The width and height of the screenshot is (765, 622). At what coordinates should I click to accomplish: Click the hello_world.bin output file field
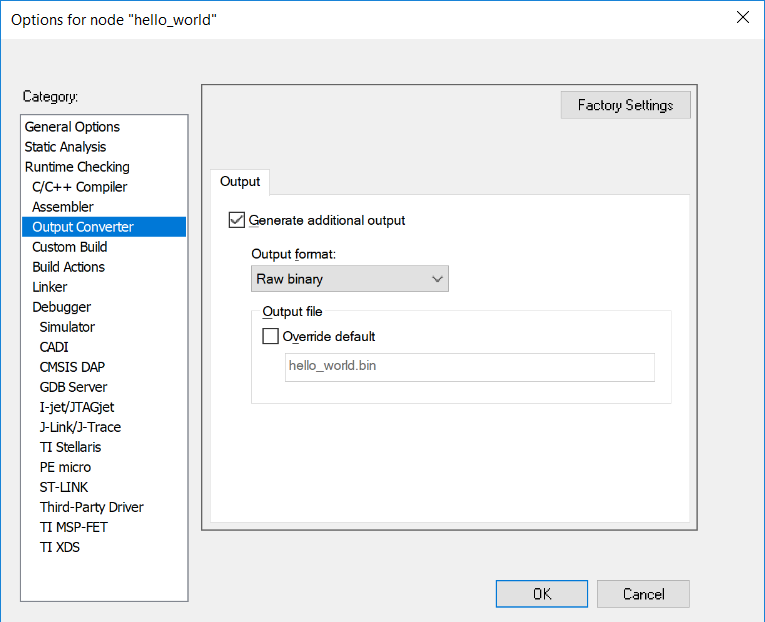pyautogui.click(x=469, y=367)
